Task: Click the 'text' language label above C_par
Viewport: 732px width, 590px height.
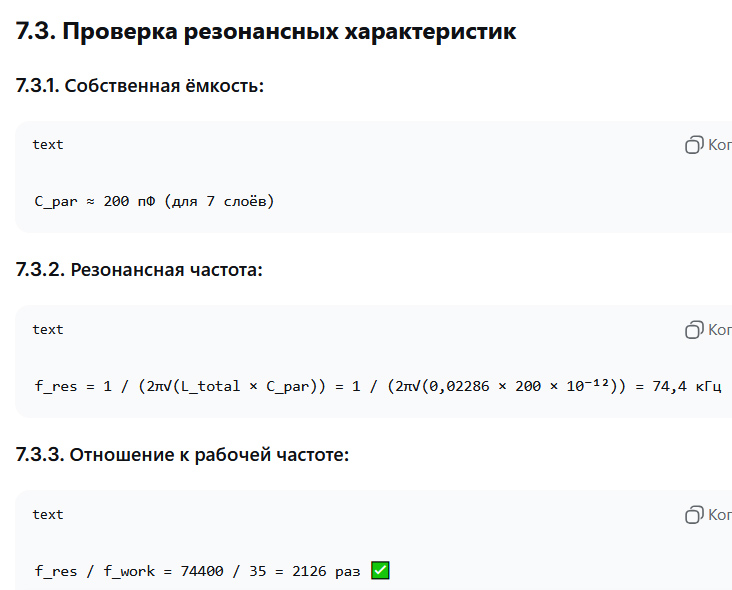Action: point(47,145)
